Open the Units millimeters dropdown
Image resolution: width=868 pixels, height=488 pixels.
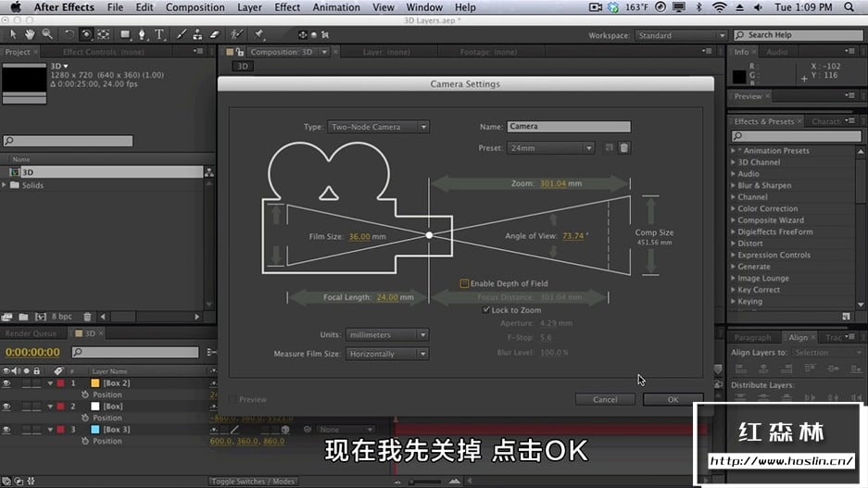[387, 334]
